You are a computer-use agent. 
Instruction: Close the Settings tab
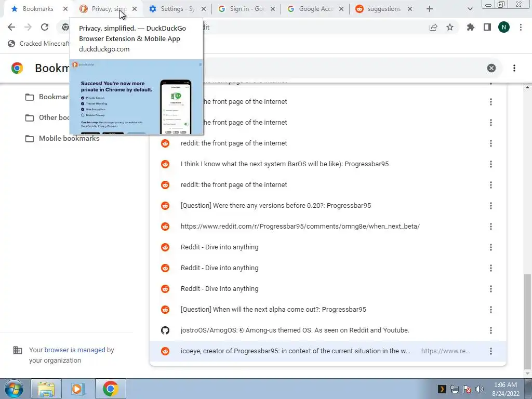pyautogui.click(x=204, y=9)
